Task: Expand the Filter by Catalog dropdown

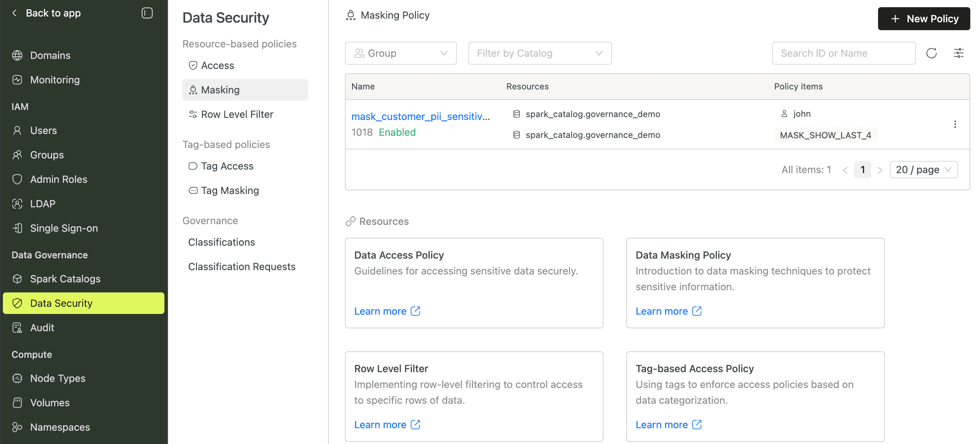Action: (x=540, y=53)
